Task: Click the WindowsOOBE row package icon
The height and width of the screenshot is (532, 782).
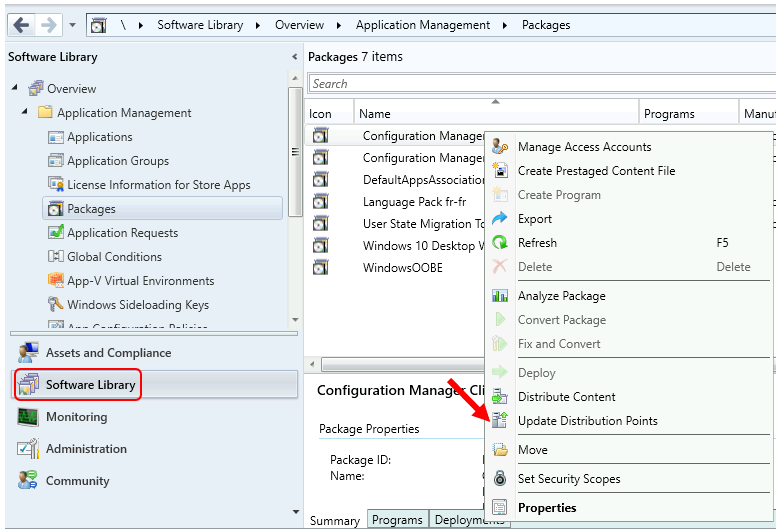Action: 321,268
